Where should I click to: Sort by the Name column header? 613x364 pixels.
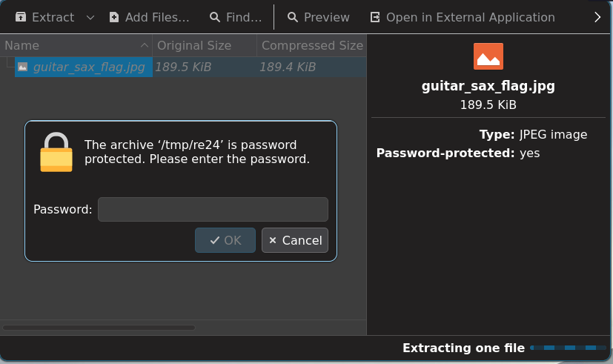[76, 45]
